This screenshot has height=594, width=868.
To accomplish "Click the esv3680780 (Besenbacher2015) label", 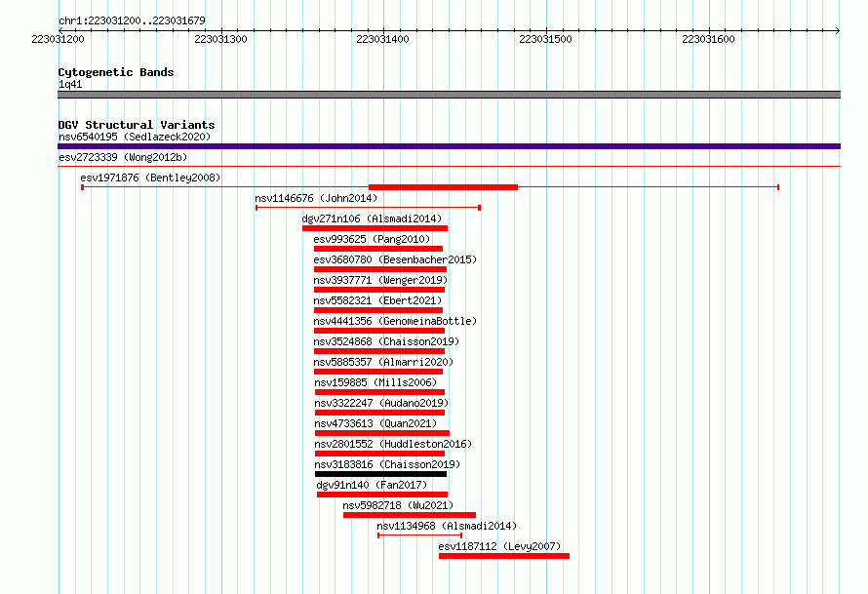I will coord(395,259).
